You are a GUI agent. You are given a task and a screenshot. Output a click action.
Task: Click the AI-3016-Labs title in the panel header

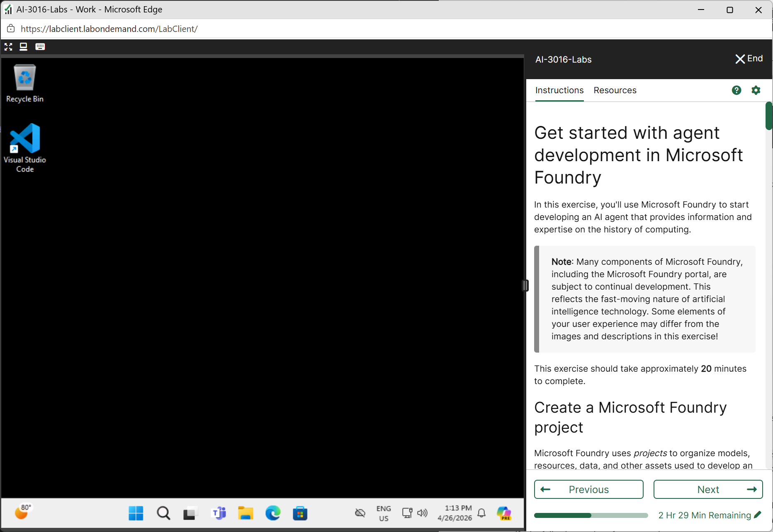click(x=563, y=59)
